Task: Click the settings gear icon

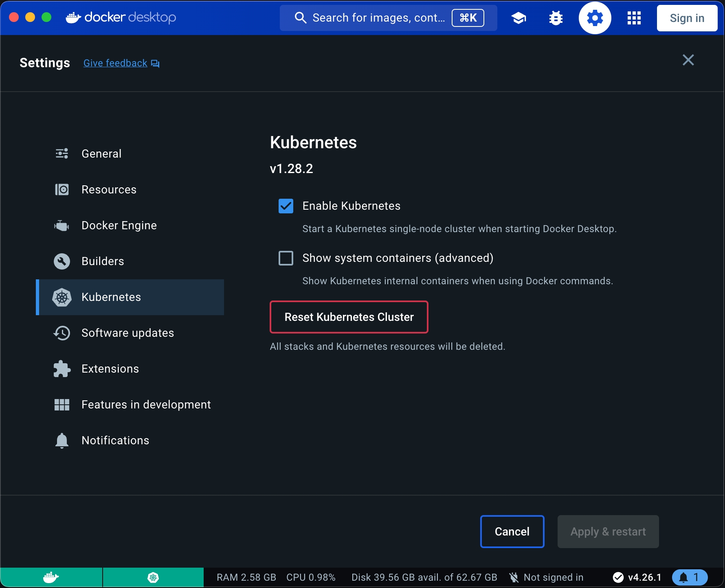Action: 595,18
